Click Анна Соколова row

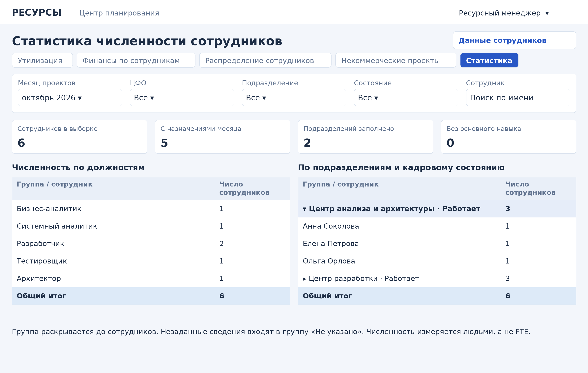[437, 226]
